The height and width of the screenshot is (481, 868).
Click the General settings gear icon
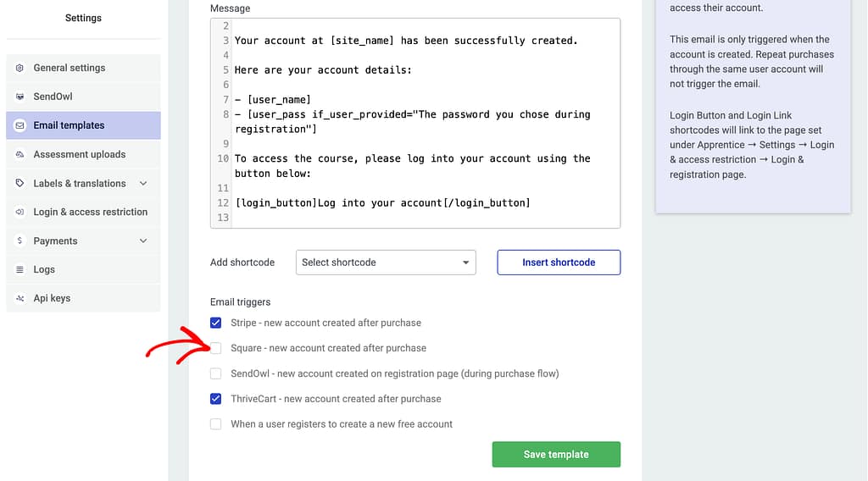19,68
